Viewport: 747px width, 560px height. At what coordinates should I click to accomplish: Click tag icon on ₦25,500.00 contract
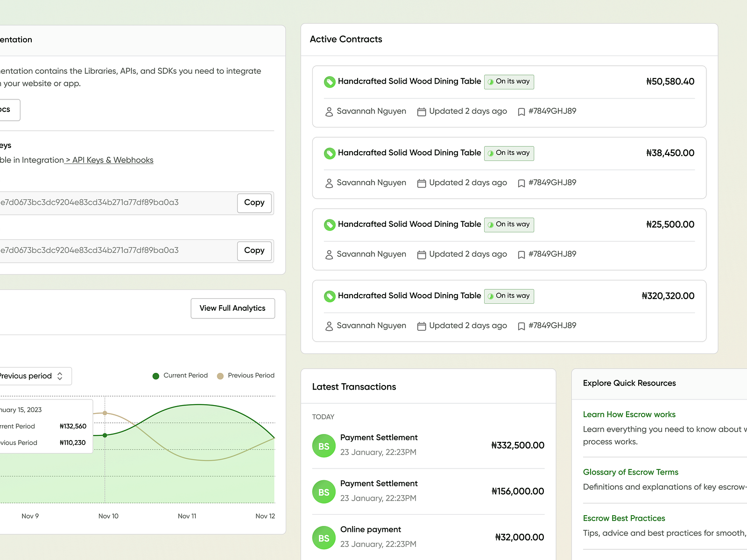330,225
